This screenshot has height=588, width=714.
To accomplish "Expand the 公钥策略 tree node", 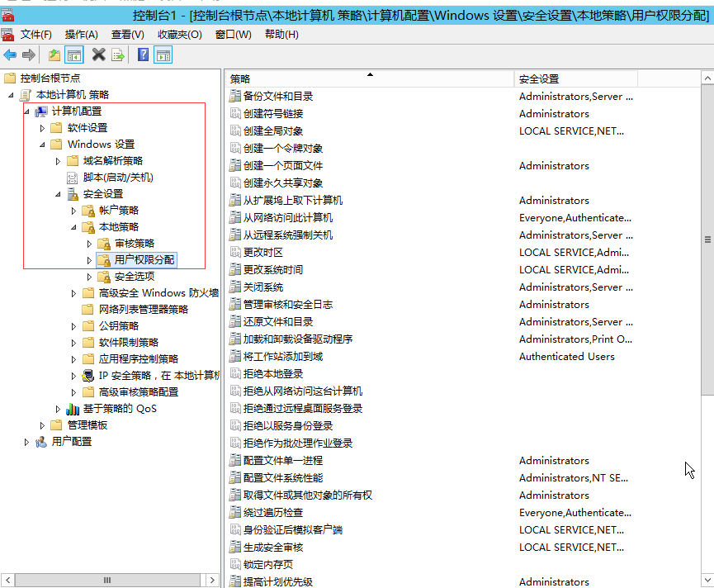I will (x=73, y=326).
